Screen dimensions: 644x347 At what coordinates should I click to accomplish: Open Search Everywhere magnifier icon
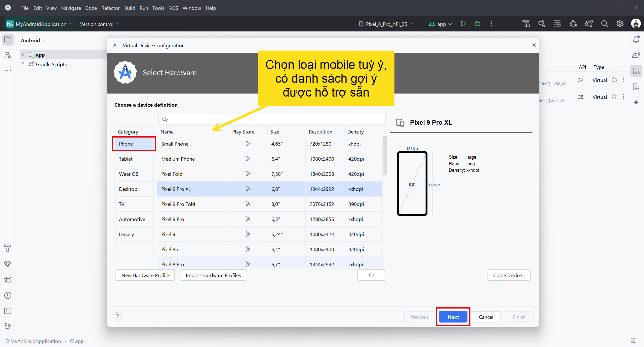pyautogui.click(x=605, y=24)
